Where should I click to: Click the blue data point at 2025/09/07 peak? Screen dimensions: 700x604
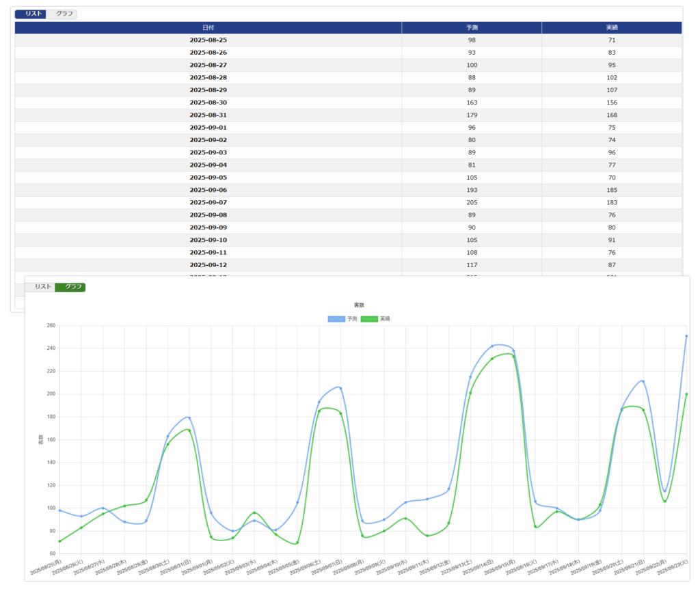pos(340,388)
